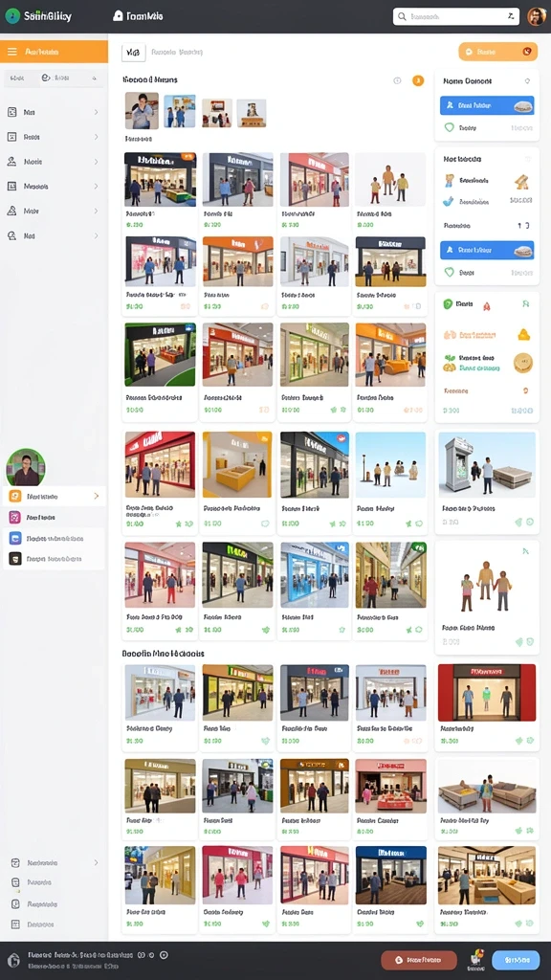
Task: Click the white home icon in the dark top bar
Action: coord(118,16)
